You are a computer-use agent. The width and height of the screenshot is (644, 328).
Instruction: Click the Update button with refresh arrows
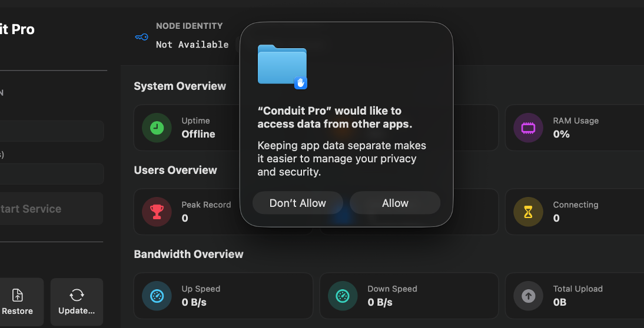(77, 302)
